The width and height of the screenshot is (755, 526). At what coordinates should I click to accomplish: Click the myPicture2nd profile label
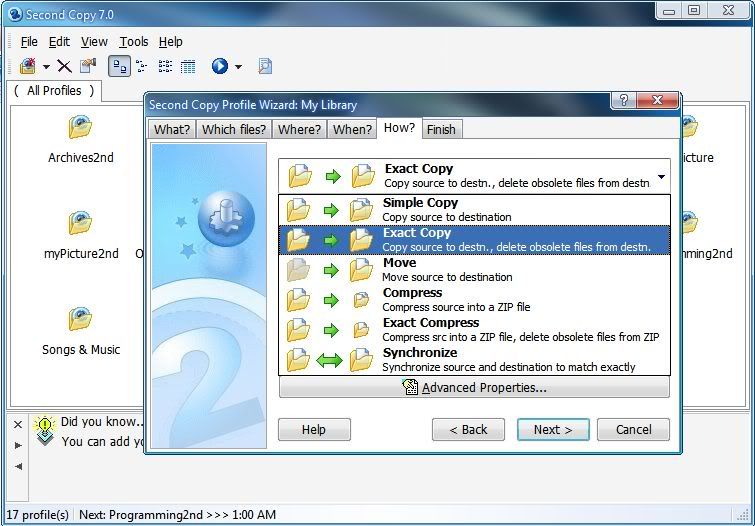tap(81, 253)
